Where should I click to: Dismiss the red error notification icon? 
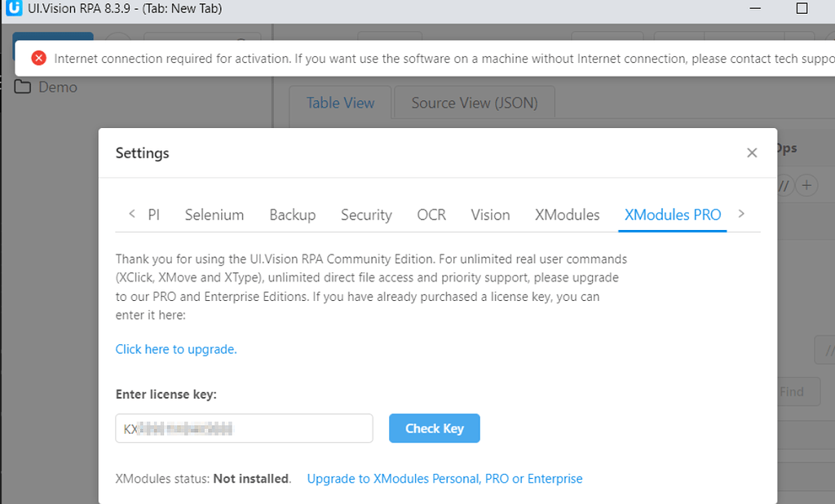(39, 58)
